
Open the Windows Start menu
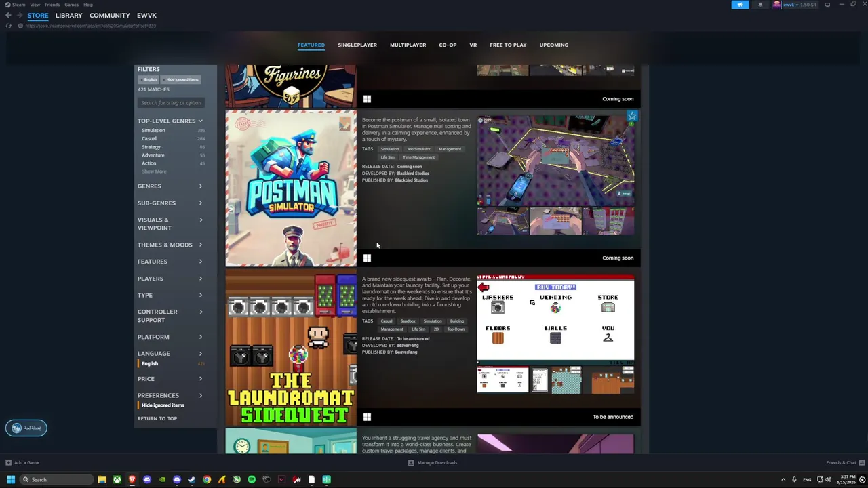pos(10,479)
